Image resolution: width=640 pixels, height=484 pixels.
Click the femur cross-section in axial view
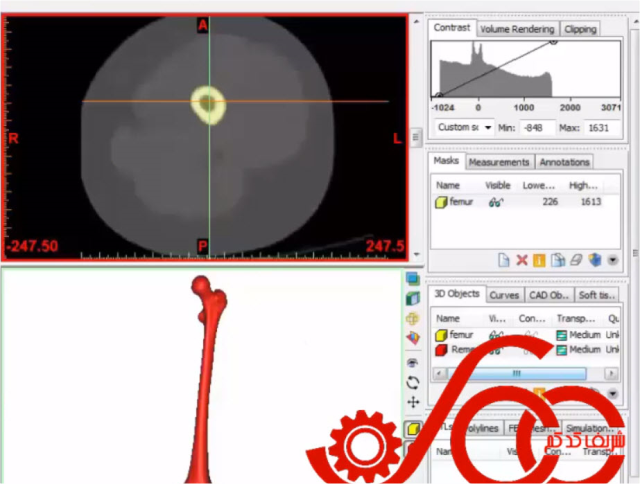click(208, 105)
